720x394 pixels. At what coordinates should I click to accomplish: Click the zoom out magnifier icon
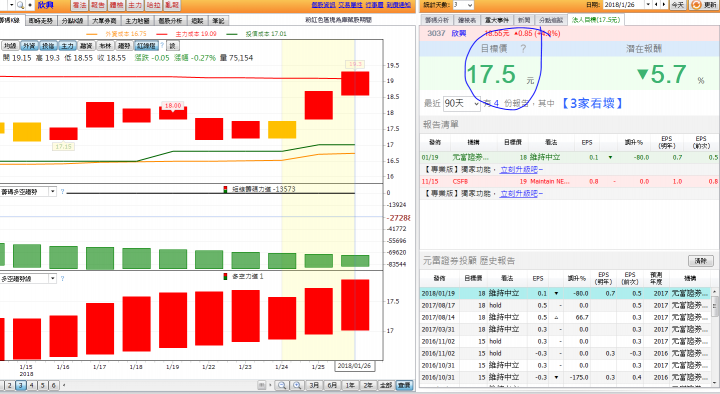pos(282,385)
